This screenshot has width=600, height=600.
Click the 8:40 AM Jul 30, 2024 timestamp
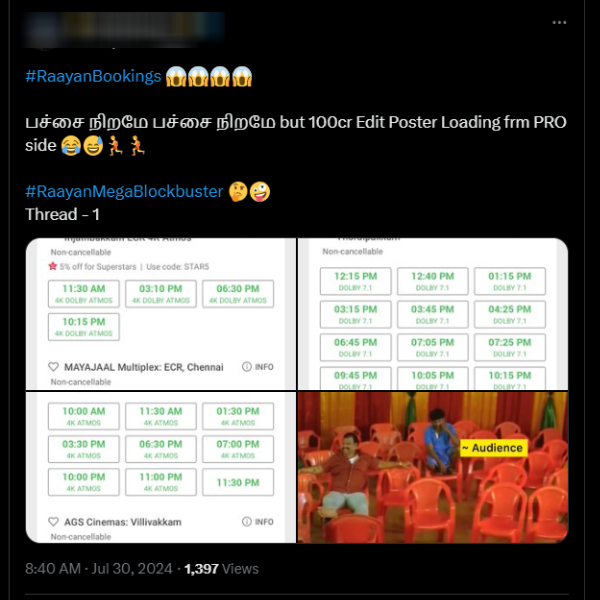click(x=99, y=569)
